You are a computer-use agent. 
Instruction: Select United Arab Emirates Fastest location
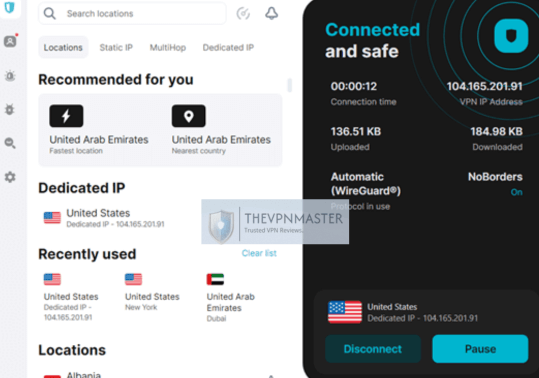coord(99,130)
